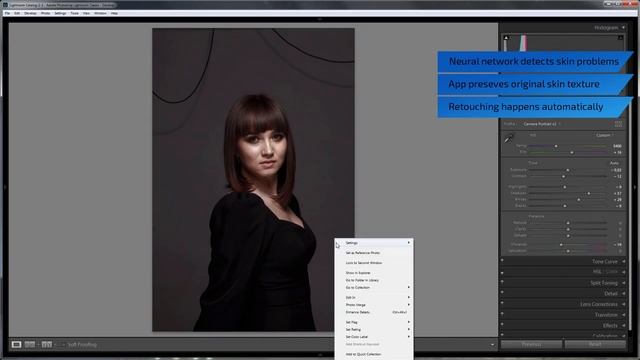Toggle the Tone Curve panel switch
Viewport: 640px width, 360px height.
tap(502, 260)
